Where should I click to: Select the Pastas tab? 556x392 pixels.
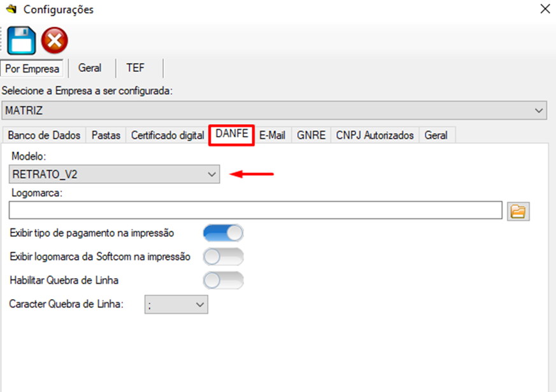tap(106, 136)
